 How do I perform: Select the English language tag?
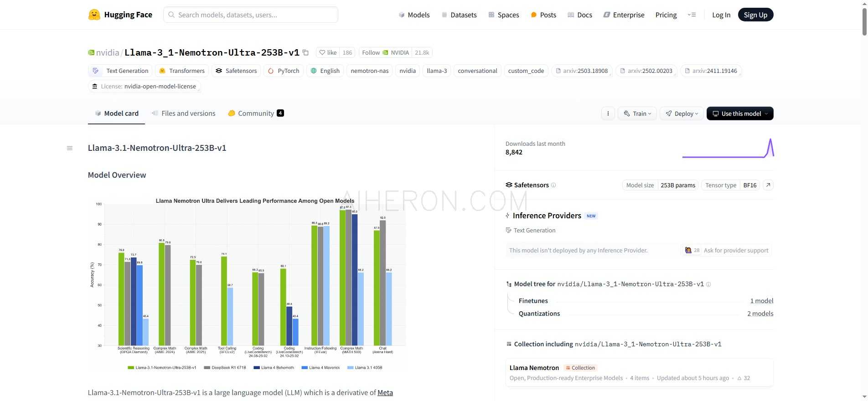tap(325, 71)
